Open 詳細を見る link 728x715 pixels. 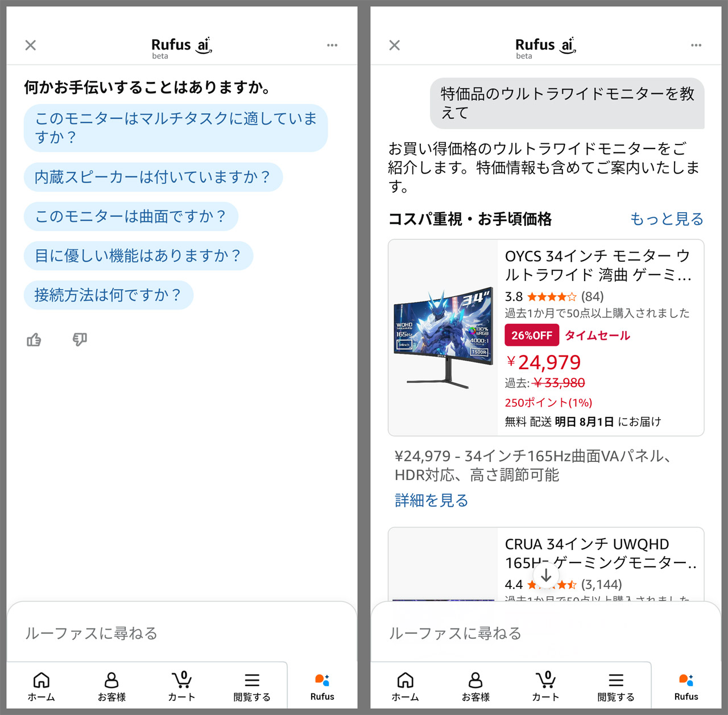(x=431, y=501)
